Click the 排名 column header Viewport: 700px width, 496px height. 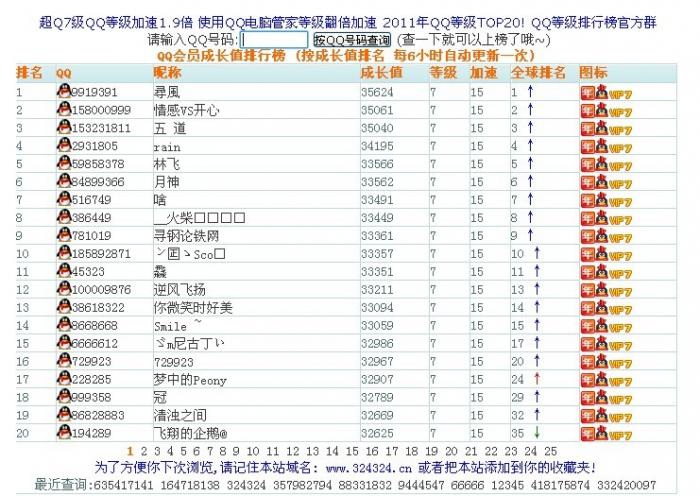[x=29, y=72]
